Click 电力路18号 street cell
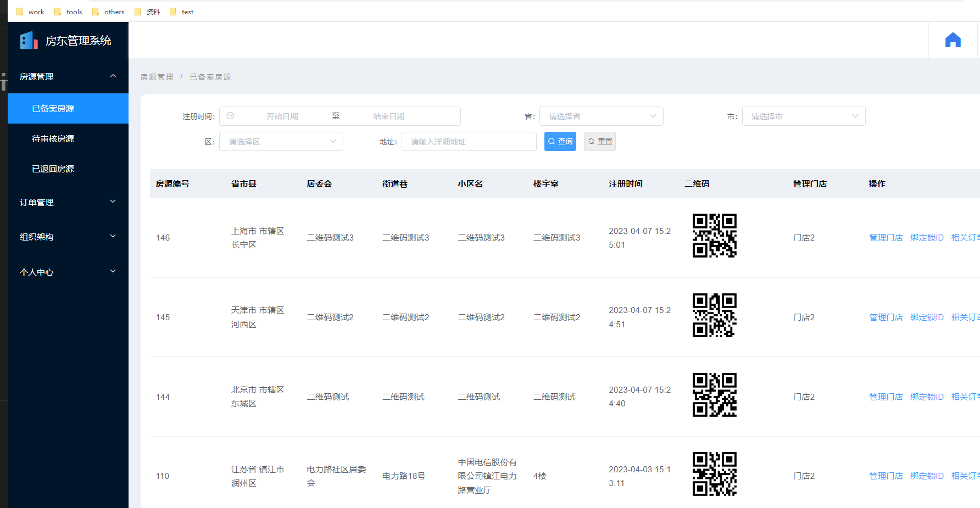Image resolution: width=980 pixels, height=508 pixels. [404, 476]
